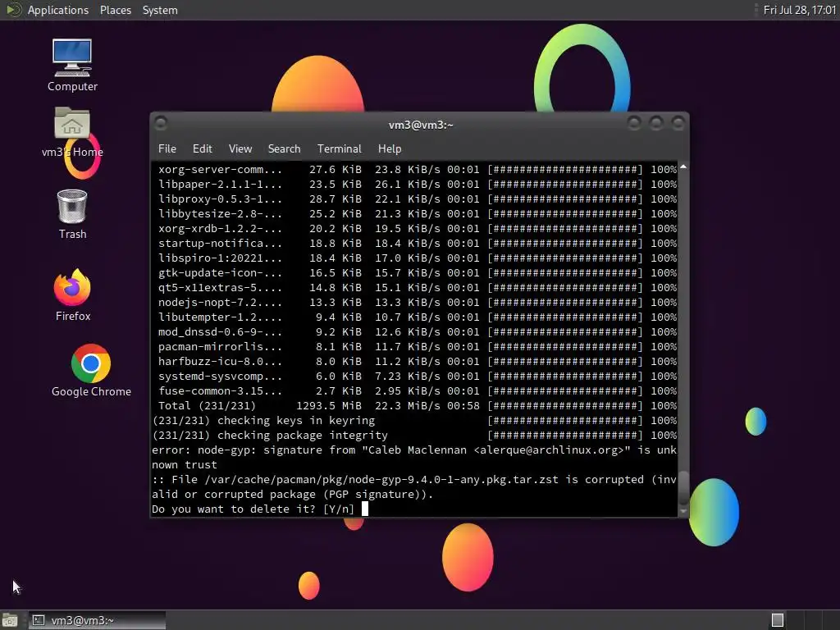Click the 'alid or corrupted package (PGP signature)' line
Image resolution: width=840 pixels, height=630 pixels.
pyautogui.click(x=293, y=494)
